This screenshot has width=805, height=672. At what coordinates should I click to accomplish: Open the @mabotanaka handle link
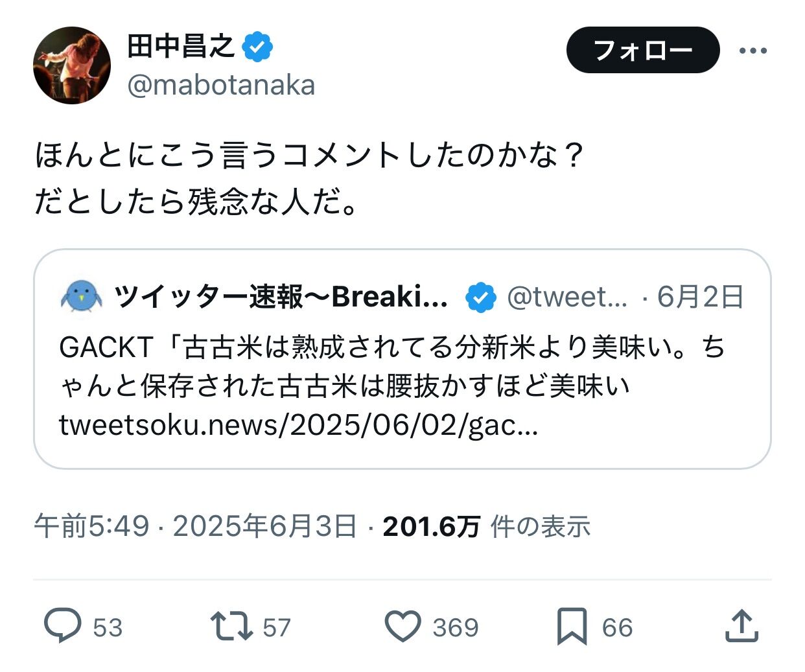point(221,86)
